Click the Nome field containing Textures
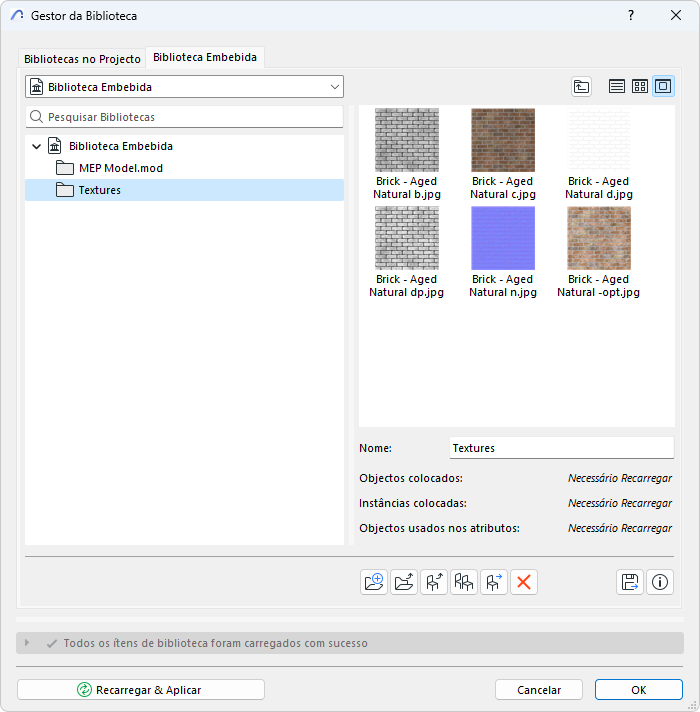This screenshot has height=712, width=700. 562,448
